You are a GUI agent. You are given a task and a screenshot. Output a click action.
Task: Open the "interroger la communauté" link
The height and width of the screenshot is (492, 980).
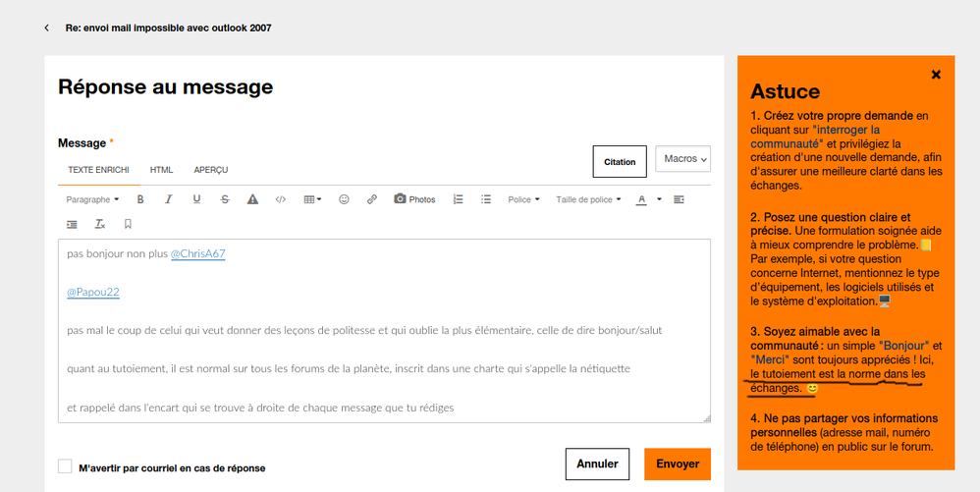(815, 137)
